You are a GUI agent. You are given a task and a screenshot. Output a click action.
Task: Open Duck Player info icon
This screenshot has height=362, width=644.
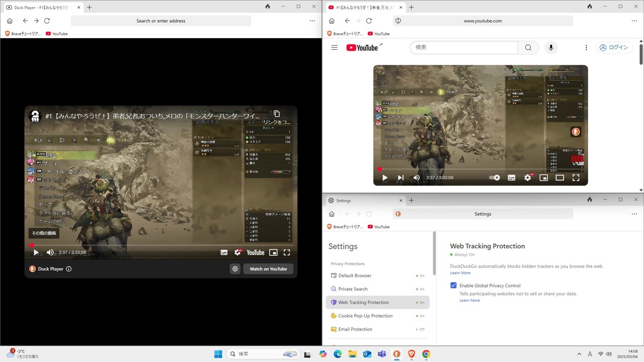click(69, 269)
